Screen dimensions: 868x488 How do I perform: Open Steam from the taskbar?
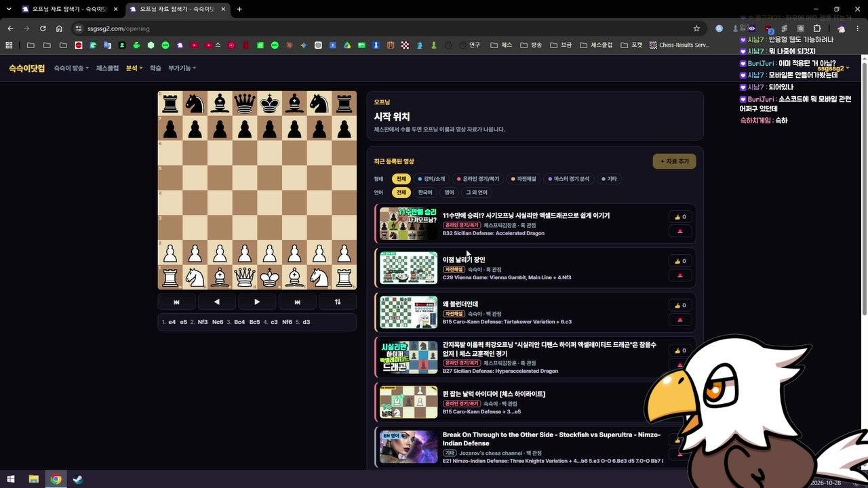click(78, 479)
